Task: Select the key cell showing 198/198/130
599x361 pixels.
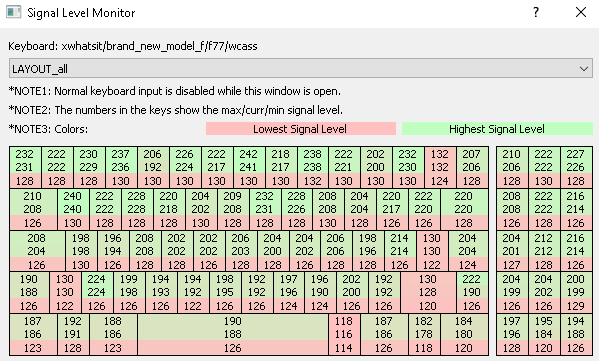Action: (81, 251)
